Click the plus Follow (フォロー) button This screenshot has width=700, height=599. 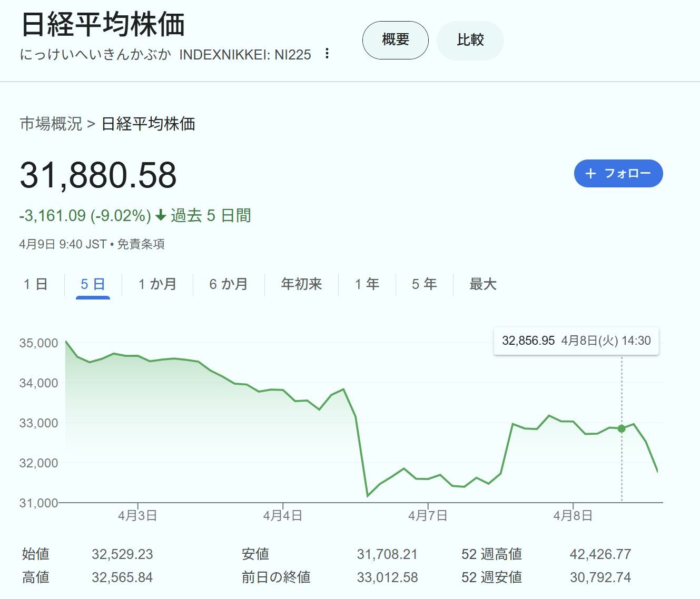(618, 173)
